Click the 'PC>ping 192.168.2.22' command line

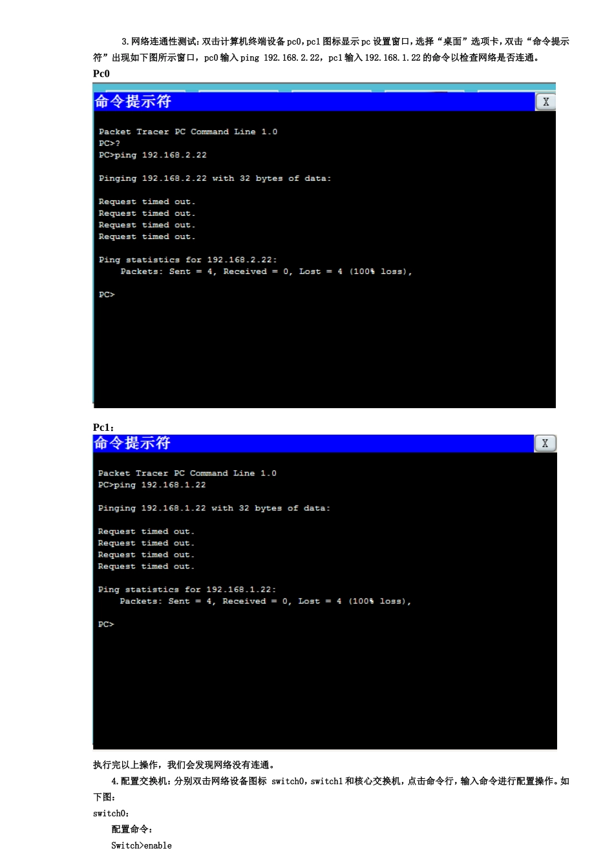pos(153,155)
